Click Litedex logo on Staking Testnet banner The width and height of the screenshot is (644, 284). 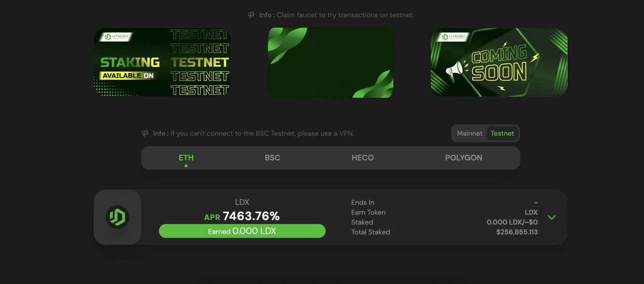click(x=116, y=37)
